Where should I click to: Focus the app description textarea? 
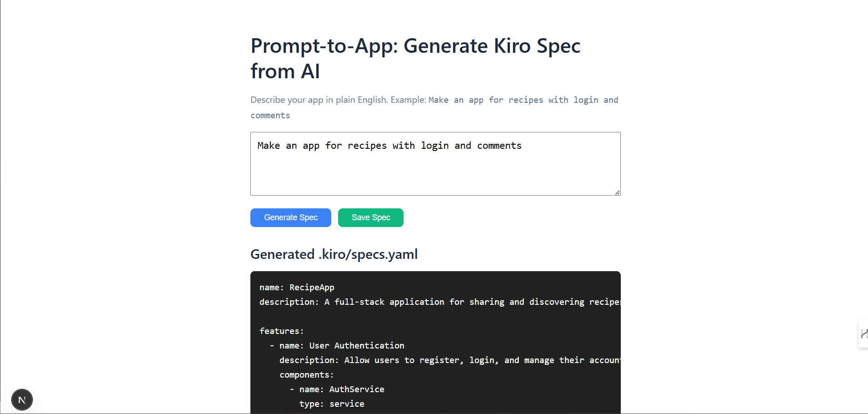435,164
